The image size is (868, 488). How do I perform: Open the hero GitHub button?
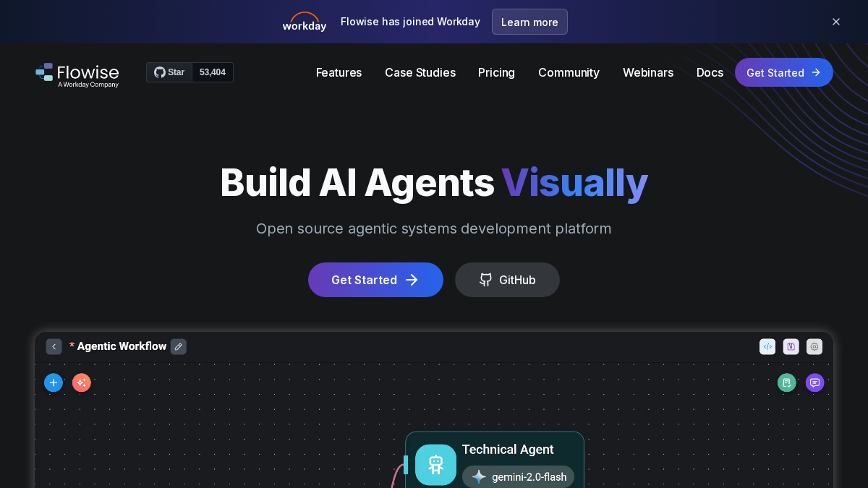507,280
